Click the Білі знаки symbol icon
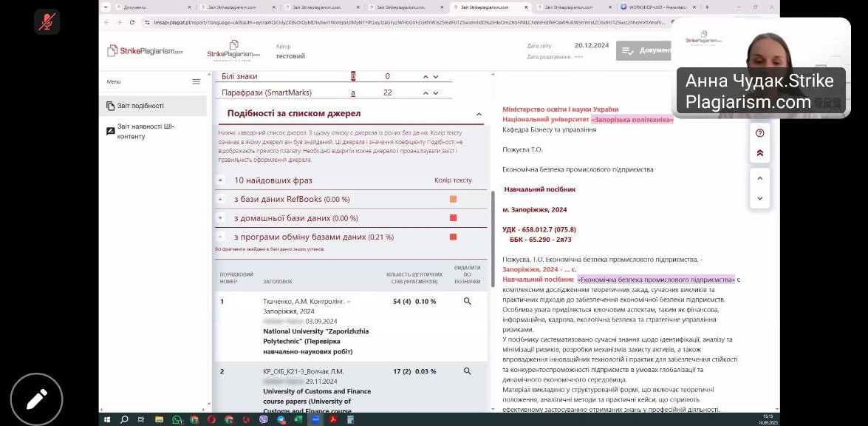Viewport: 868px width, 426px height. [x=353, y=76]
